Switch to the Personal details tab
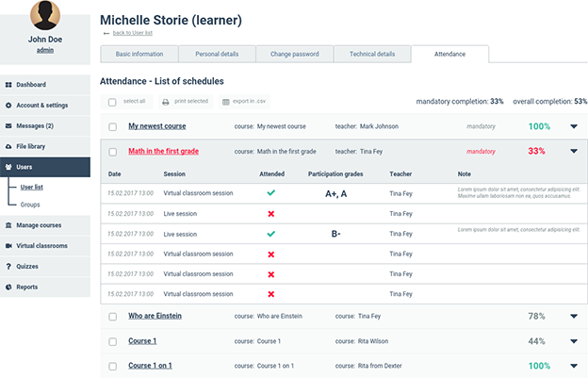 tap(216, 55)
